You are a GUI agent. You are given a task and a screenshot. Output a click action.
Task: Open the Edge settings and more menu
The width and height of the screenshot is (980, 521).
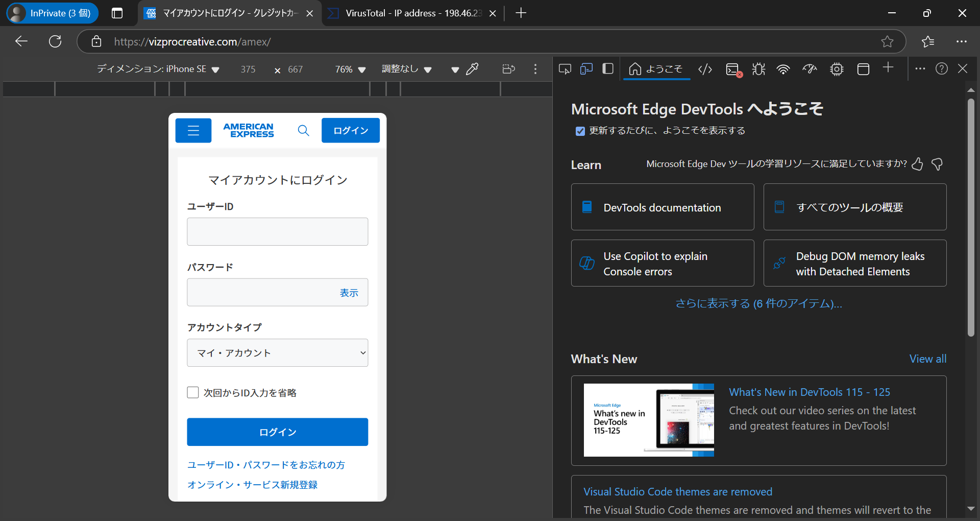(x=962, y=41)
